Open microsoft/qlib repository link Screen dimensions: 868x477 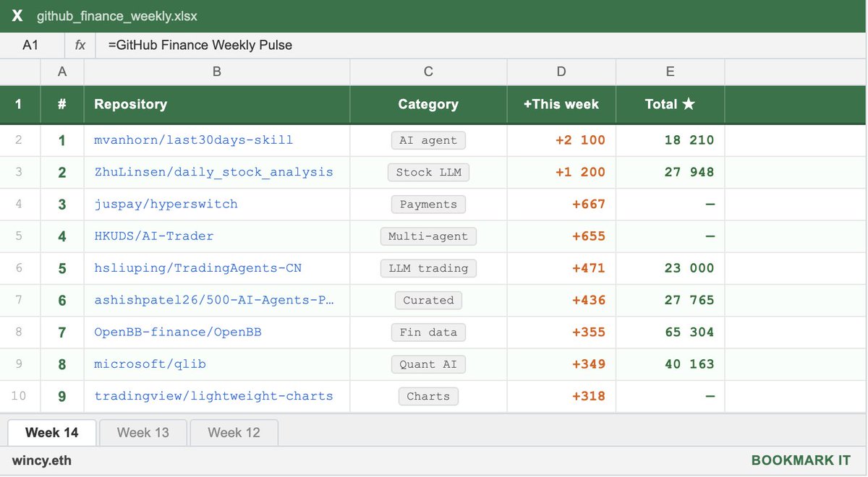coord(150,364)
